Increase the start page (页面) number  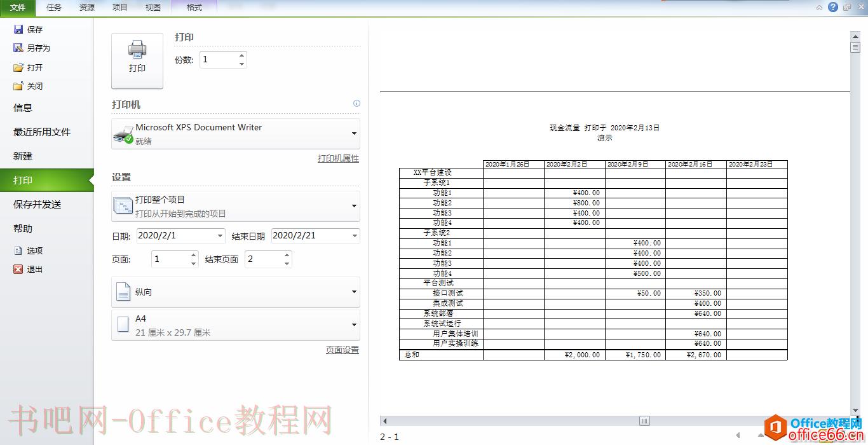coord(193,255)
